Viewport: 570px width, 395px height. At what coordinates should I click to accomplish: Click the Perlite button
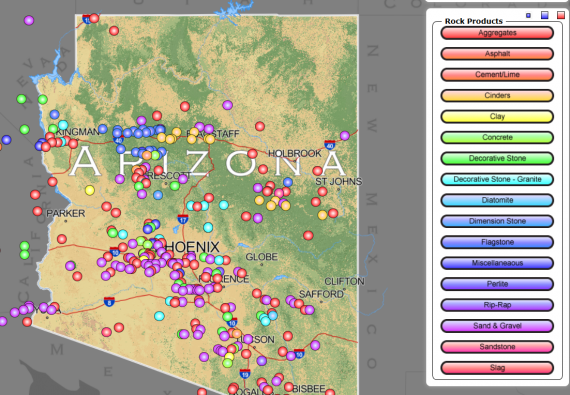coord(497,284)
